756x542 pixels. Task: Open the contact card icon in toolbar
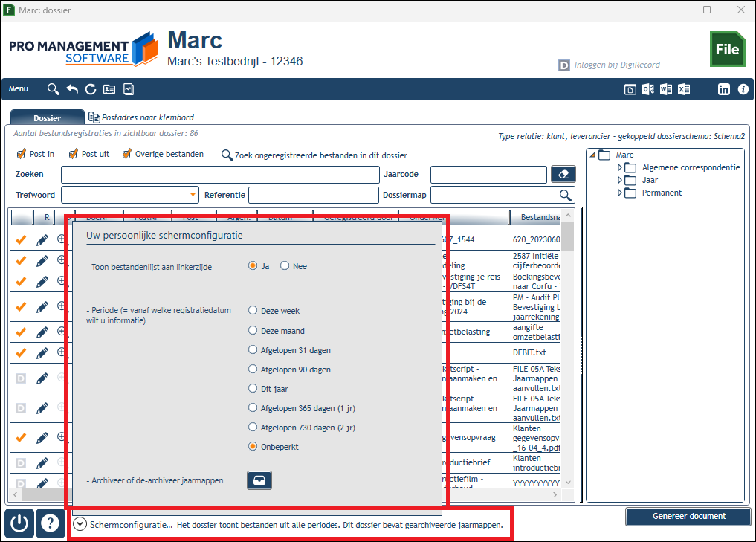pyautogui.click(x=109, y=89)
